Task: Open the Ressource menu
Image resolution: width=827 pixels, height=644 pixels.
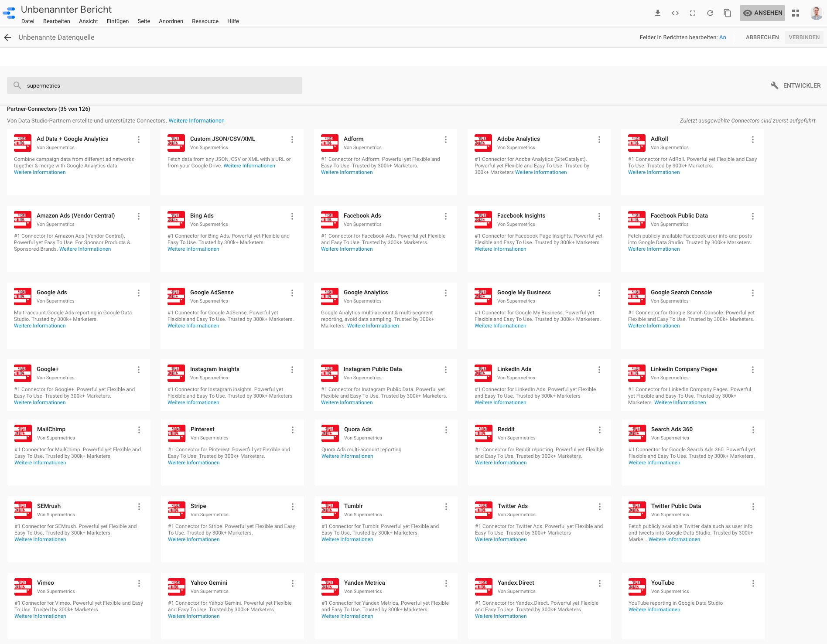Action: coord(205,21)
